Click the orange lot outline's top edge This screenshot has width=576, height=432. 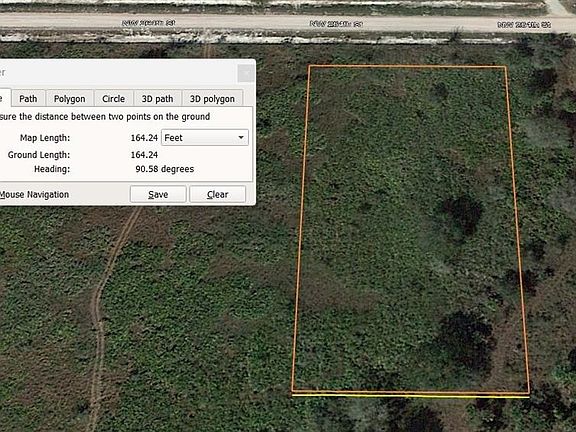coord(408,66)
